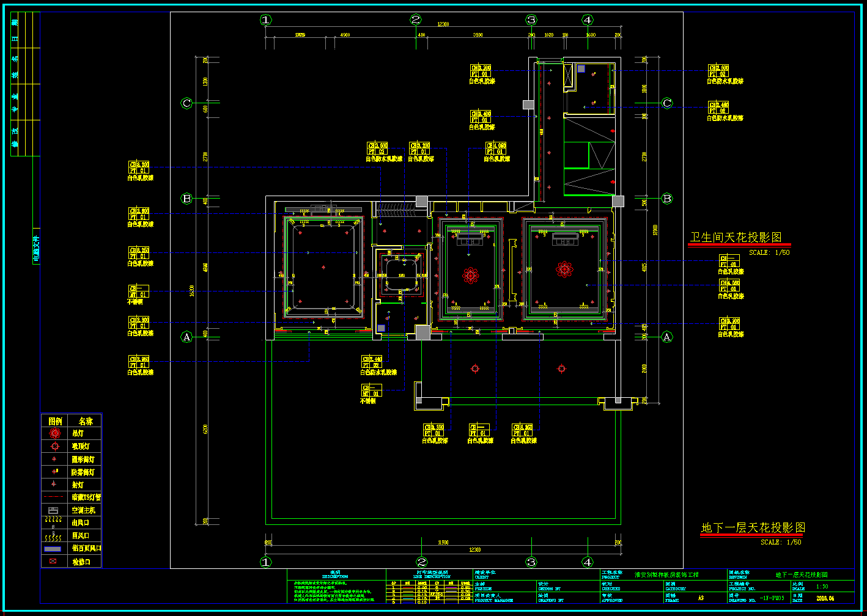This screenshot has width=867, height=616.
Task: Pick the grey aluminum louver (铝百页风口) swatch
Action: pos(53,548)
